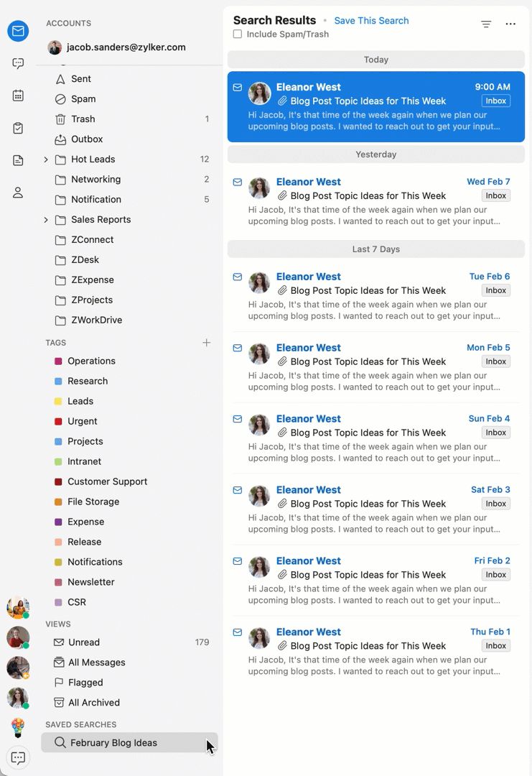Click envelope icon on Sun Feb 4 email
This screenshot has width=532, height=776.
click(x=238, y=419)
